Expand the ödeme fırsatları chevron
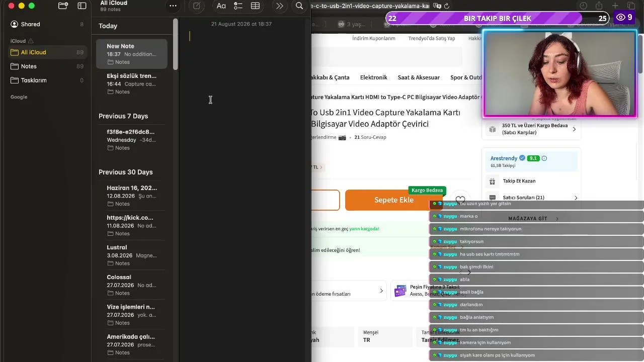This screenshot has width=644, height=362. click(x=381, y=291)
